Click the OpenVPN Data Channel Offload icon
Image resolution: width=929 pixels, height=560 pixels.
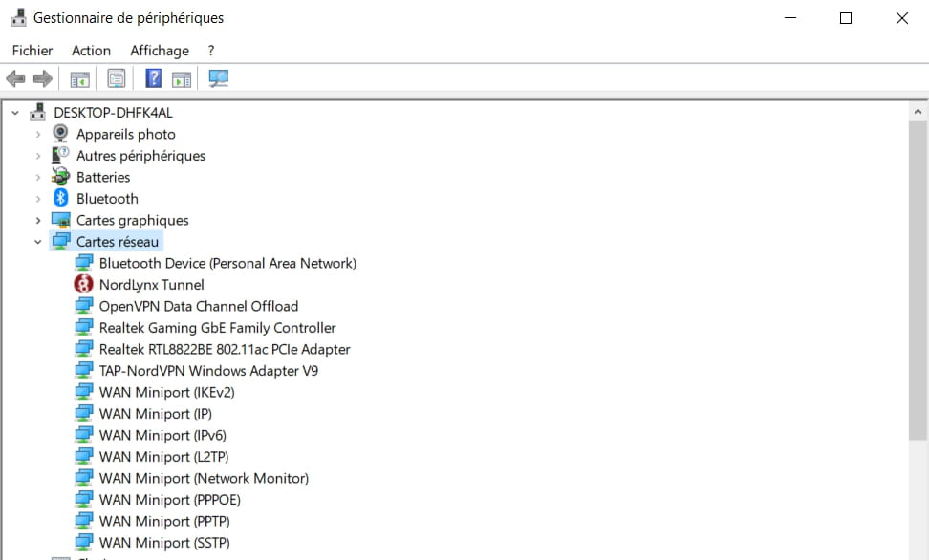[x=83, y=306]
